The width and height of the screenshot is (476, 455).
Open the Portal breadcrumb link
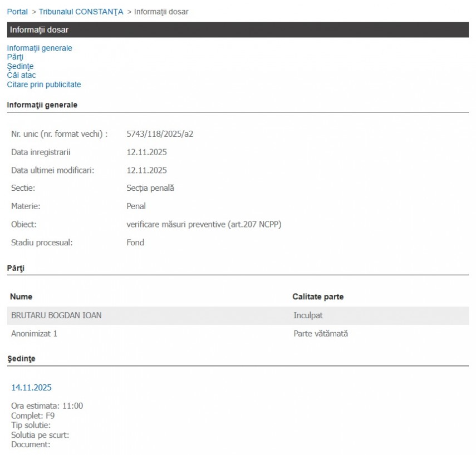click(x=17, y=12)
